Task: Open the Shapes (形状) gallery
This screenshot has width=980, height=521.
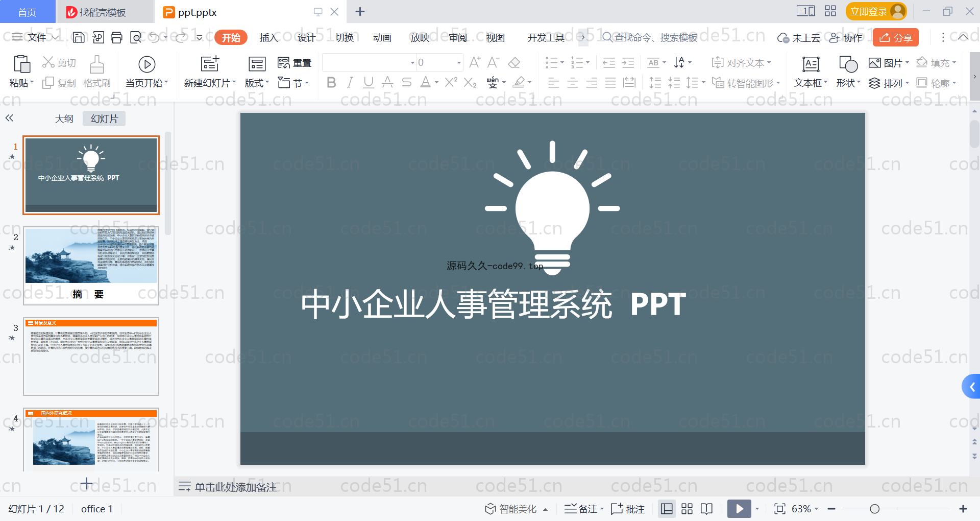Action: tap(848, 72)
